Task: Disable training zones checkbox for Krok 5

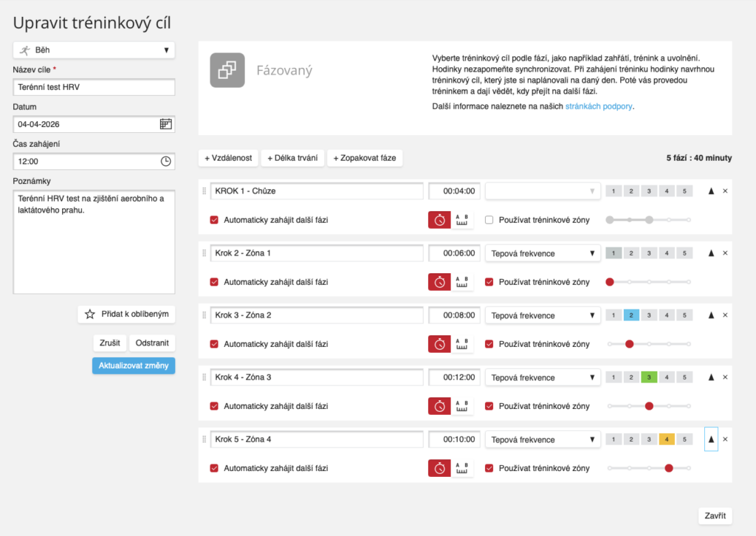Action: click(489, 468)
